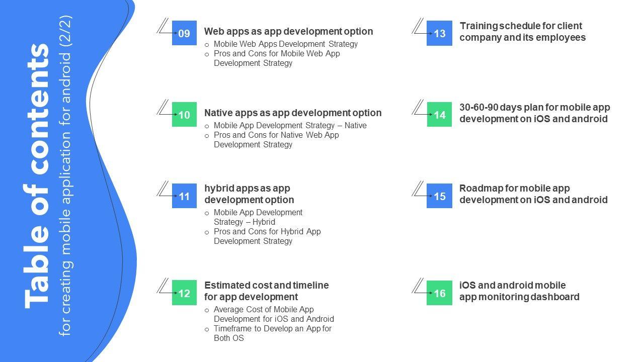Select heading 'hybrid apps as app development option'
The width and height of the screenshot is (644, 362).
[x=249, y=194]
